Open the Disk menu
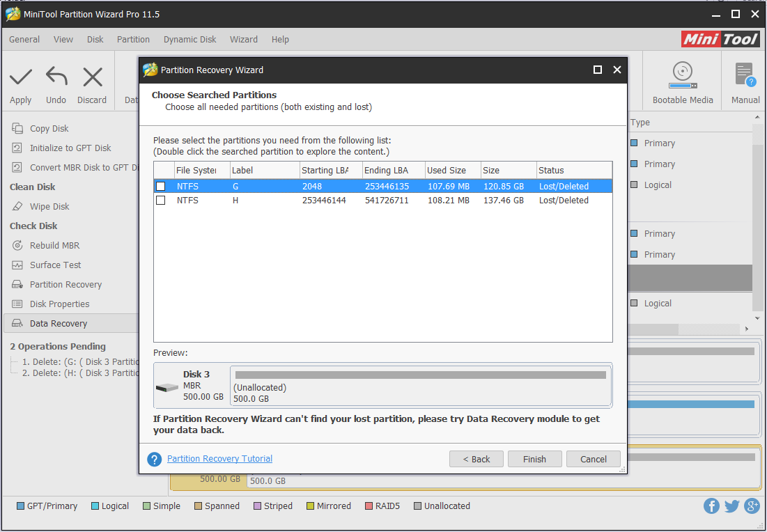Image resolution: width=767 pixels, height=532 pixels. tap(95, 40)
